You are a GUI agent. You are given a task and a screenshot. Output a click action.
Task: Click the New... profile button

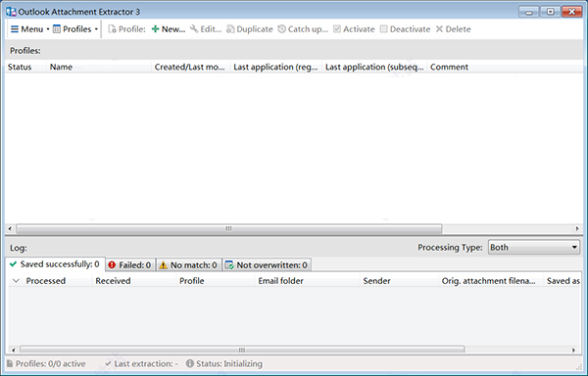(x=169, y=29)
